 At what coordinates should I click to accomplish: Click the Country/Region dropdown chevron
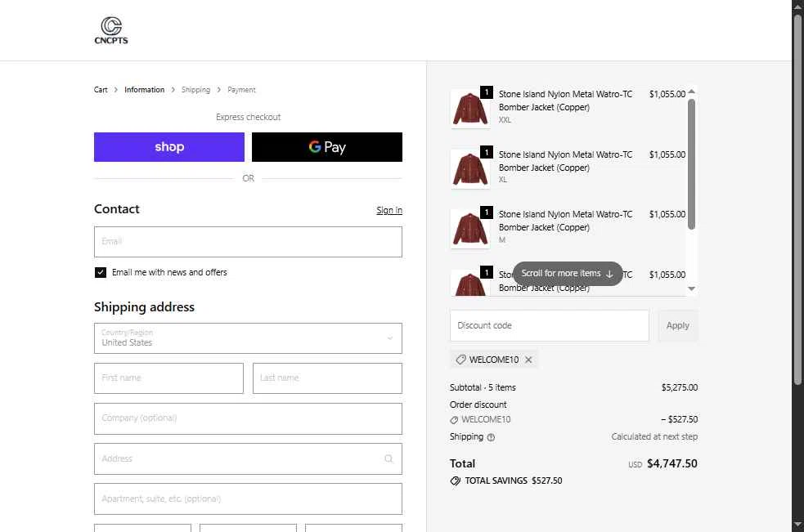389,338
